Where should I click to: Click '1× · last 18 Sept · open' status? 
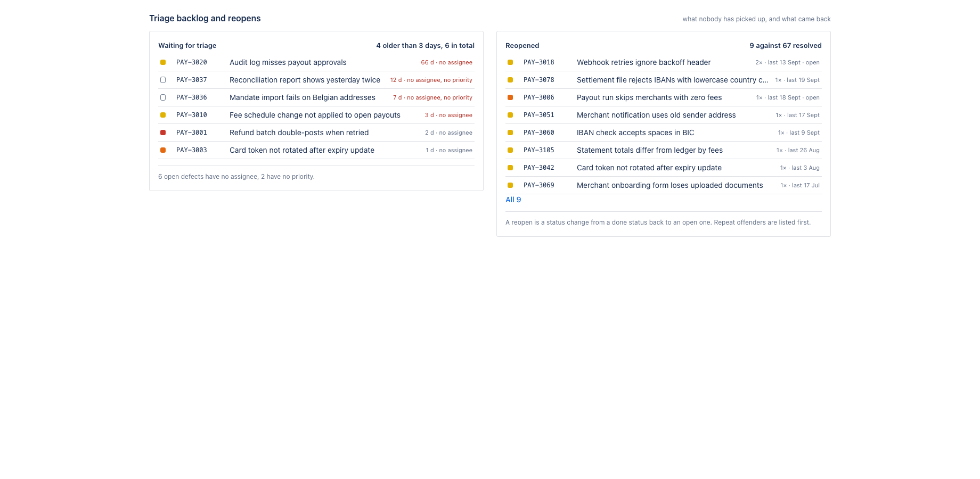(x=788, y=97)
